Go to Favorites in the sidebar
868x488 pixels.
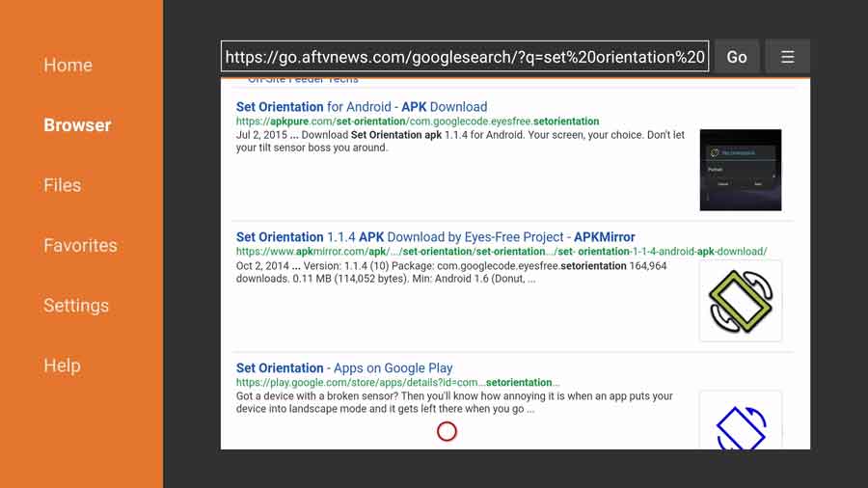[x=80, y=245]
